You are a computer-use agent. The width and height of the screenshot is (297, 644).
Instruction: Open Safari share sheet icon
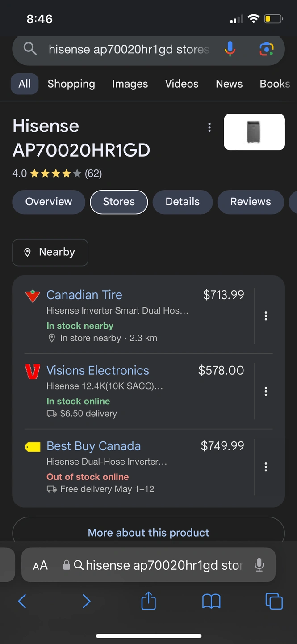148,601
